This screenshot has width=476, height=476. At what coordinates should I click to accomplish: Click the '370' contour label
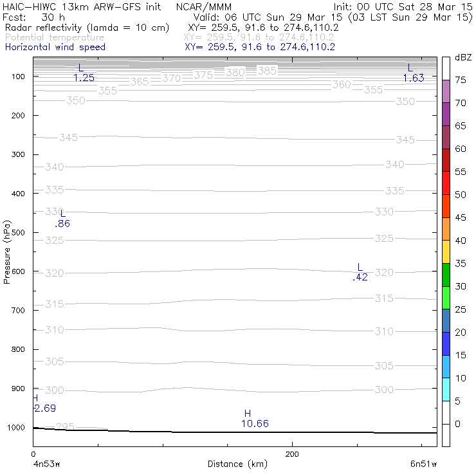point(171,78)
